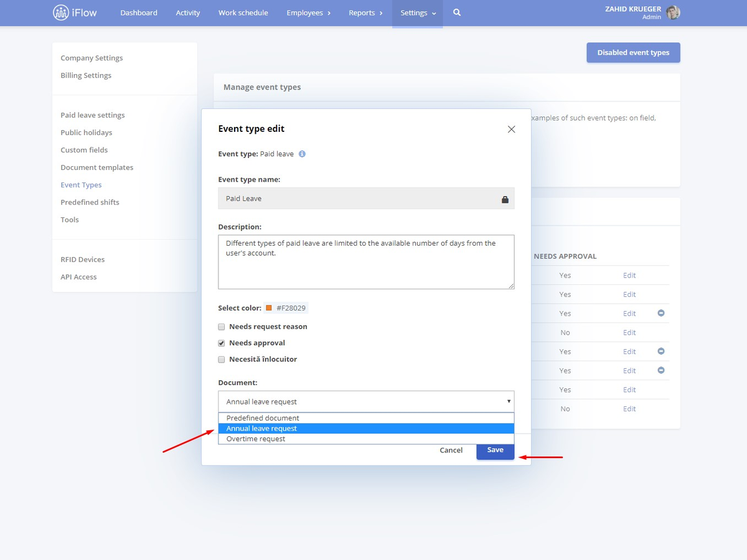This screenshot has width=747, height=560.
Task: Click the lock icon in name field
Action: coord(505,199)
